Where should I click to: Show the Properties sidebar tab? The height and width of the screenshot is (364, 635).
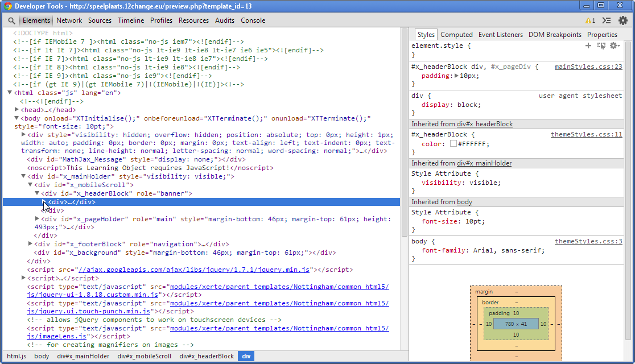click(602, 35)
